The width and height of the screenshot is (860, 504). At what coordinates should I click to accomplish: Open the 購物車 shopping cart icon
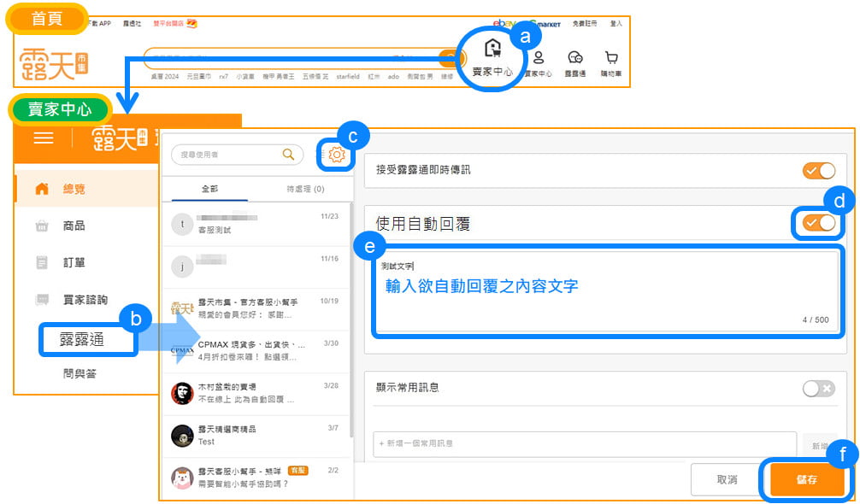[611, 62]
